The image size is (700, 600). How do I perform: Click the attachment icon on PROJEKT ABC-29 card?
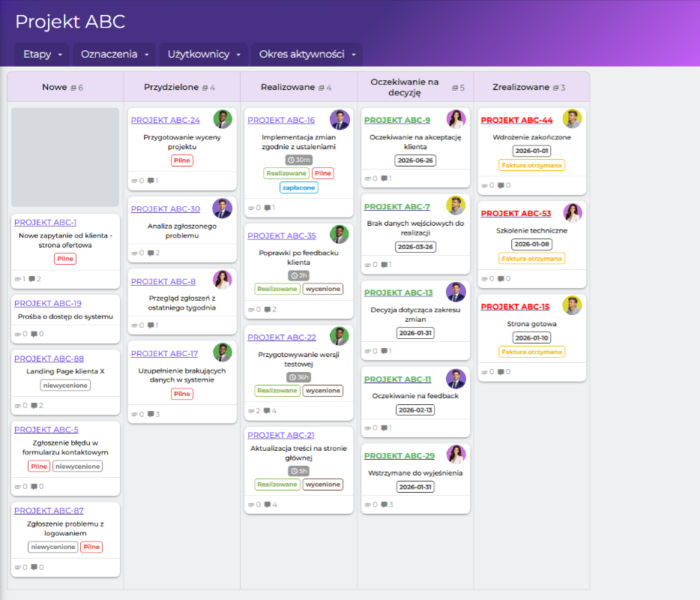coord(367,505)
